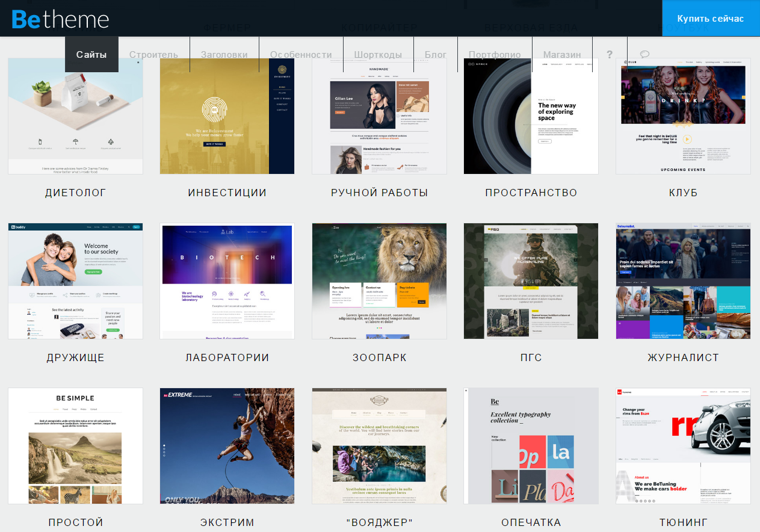Open the question mark help icon

click(x=610, y=55)
